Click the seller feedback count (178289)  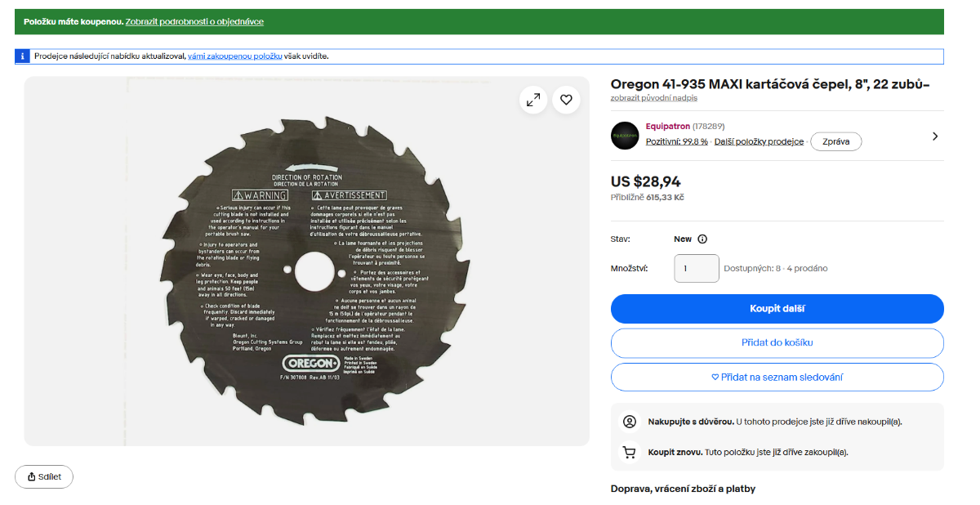click(x=708, y=127)
